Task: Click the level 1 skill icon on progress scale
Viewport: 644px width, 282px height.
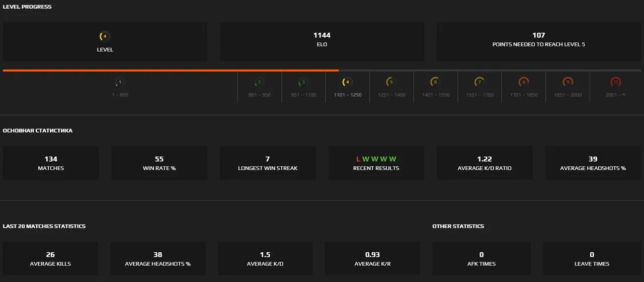Action: click(120, 82)
